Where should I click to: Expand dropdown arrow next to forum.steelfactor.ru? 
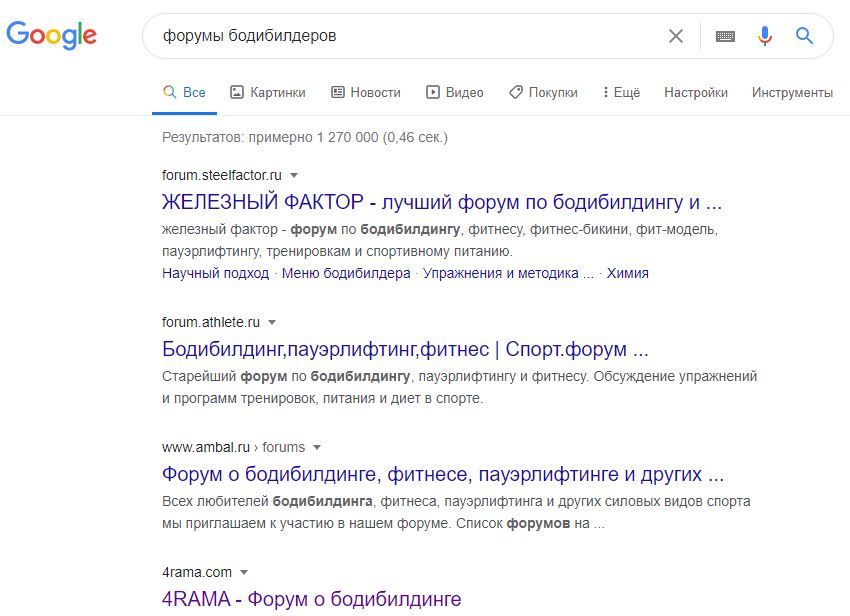294,174
